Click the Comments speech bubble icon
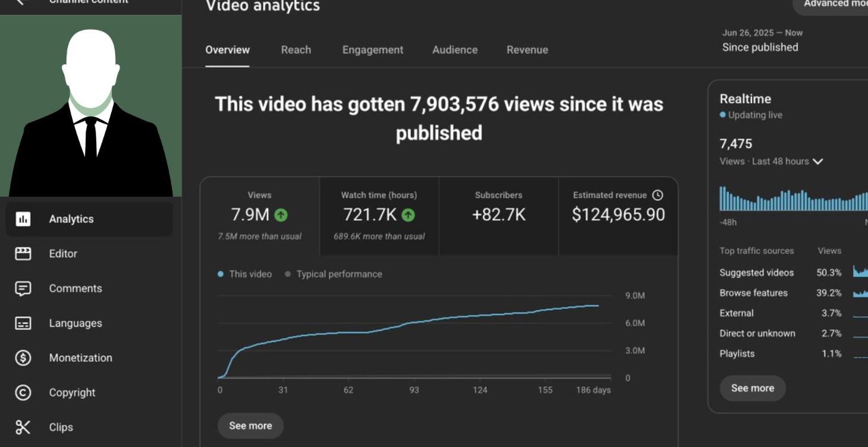The width and height of the screenshot is (868, 447). click(23, 288)
